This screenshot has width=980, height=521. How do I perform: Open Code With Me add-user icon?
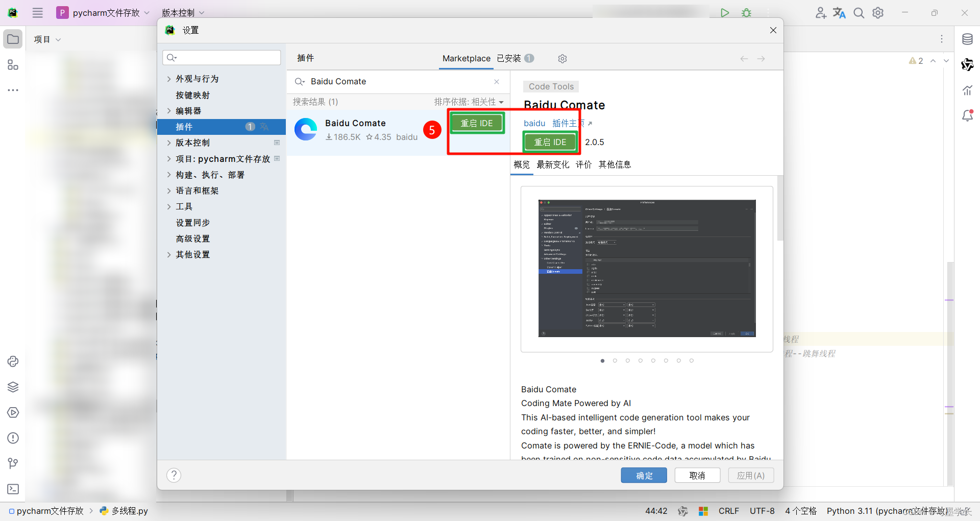pyautogui.click(x=820, y=13)
